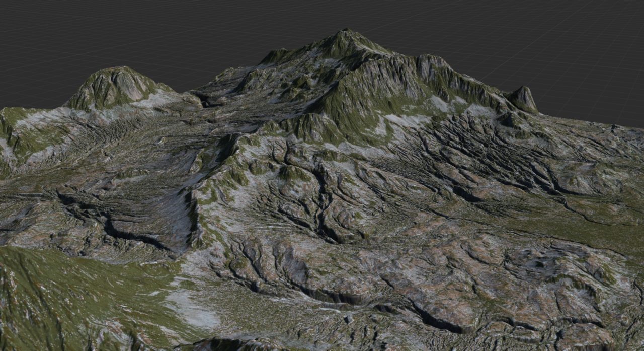Click the white snow patch near bottom-left grass
The height and width of the screenshot is (351, 644).
(x=194, y=307)
